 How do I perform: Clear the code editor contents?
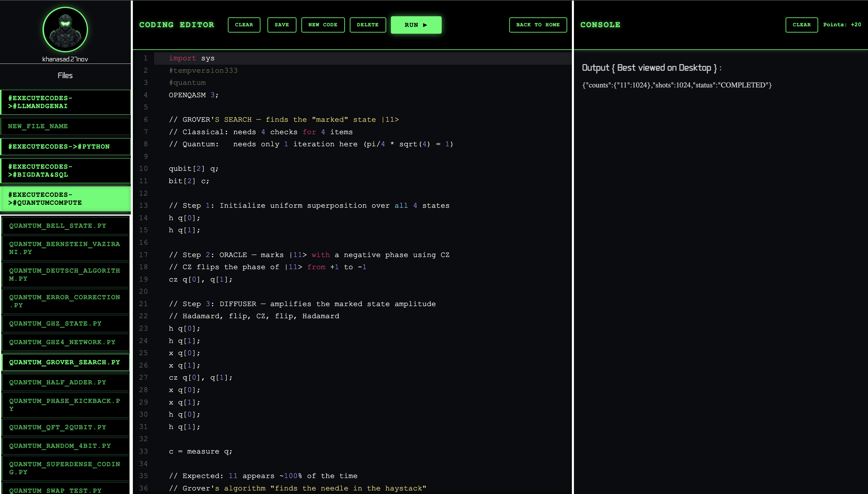[x=244, y=25]
